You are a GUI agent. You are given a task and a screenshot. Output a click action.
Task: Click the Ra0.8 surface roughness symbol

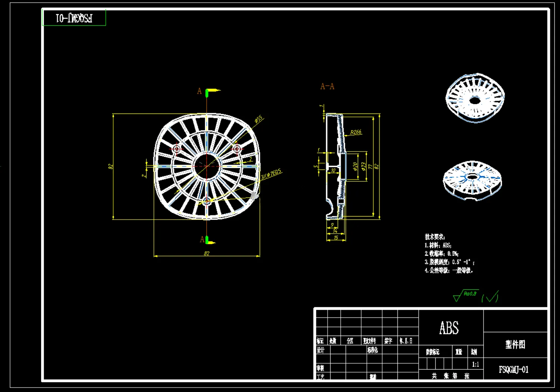point(465,295)
